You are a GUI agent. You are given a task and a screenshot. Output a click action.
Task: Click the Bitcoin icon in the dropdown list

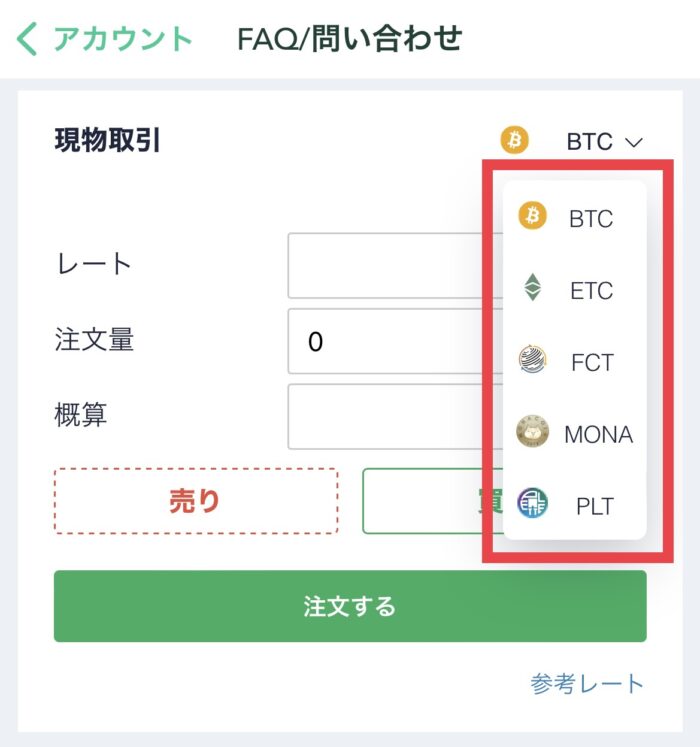pyautogui.click(x=532, y=215)
